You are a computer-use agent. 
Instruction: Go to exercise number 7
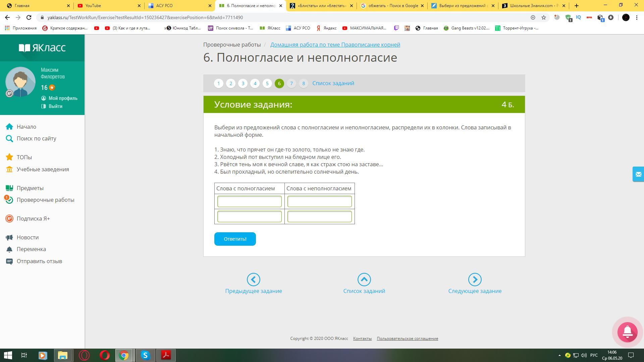[x=291, y=83]
